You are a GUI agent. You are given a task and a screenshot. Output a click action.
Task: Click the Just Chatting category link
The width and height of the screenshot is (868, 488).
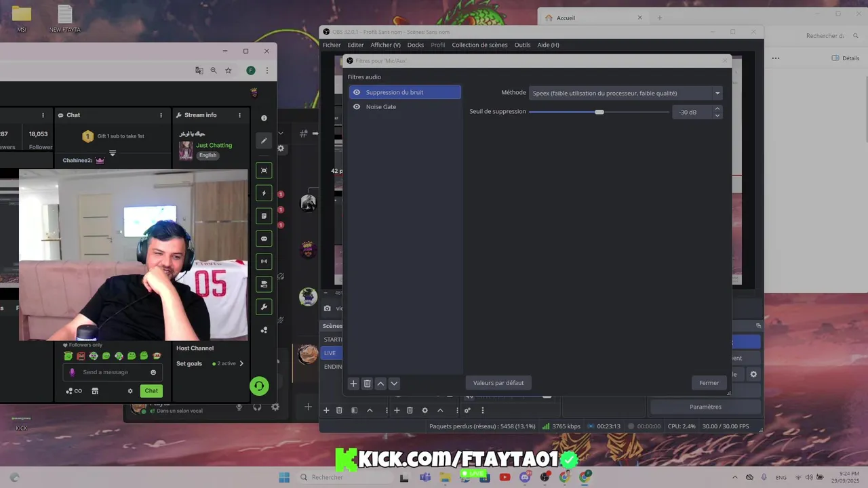214,145
